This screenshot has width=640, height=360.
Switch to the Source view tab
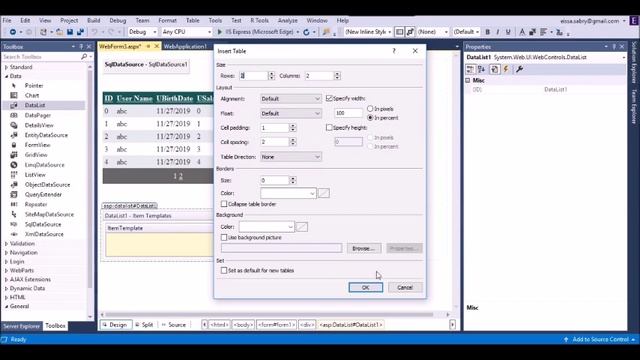(x=173, y=325)
